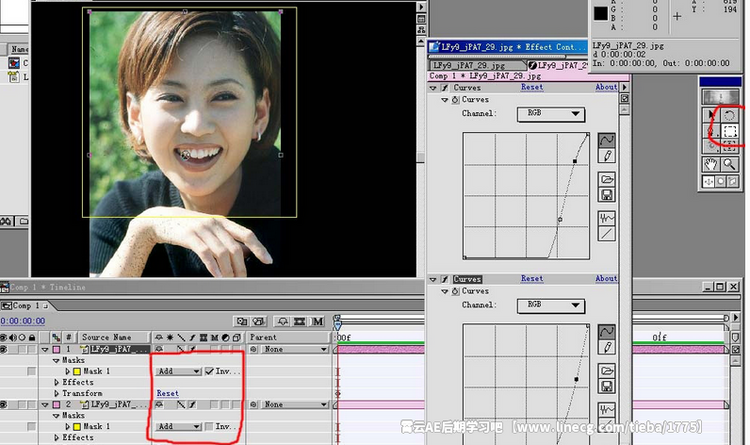Expand layer 1 Effects group
The image size is (750, 445).
pyautogui.click(x=56, y=382)
